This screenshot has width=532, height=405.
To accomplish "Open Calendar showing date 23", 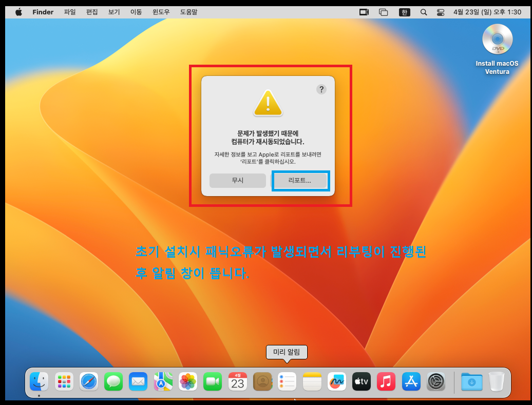I will pyautogui.click(x=237, y=381).
